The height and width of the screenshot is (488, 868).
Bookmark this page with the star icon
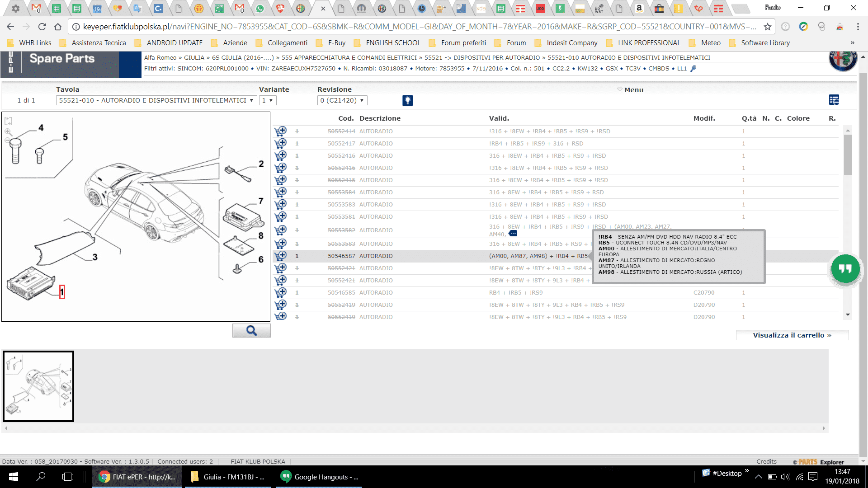tap(767, 27)
